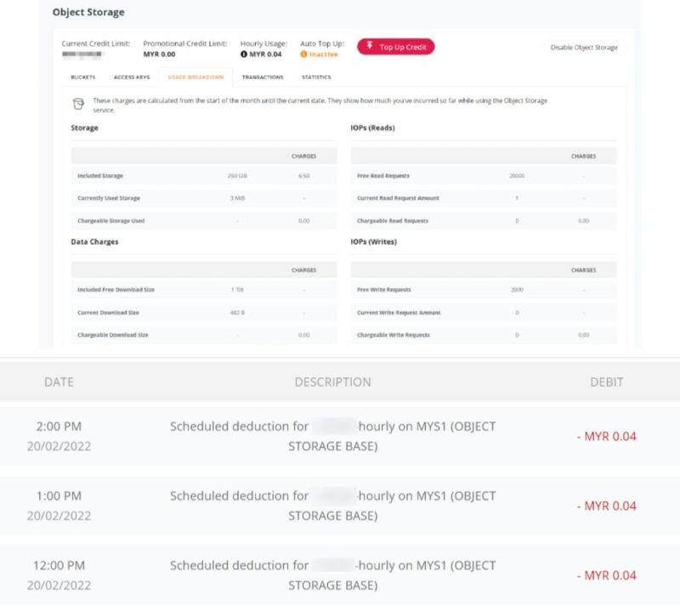Click the wallet icon inside Top Up Credit

pos(371,48)
